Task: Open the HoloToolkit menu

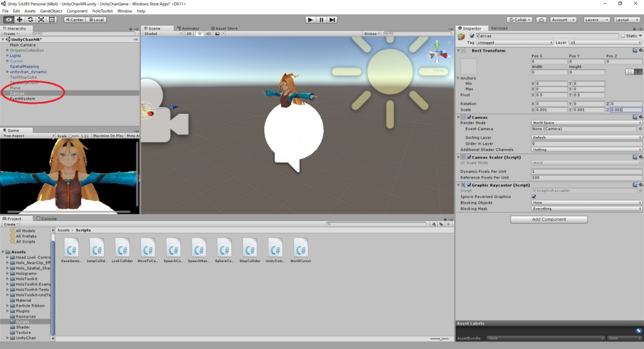Action: tap(103, 11)
